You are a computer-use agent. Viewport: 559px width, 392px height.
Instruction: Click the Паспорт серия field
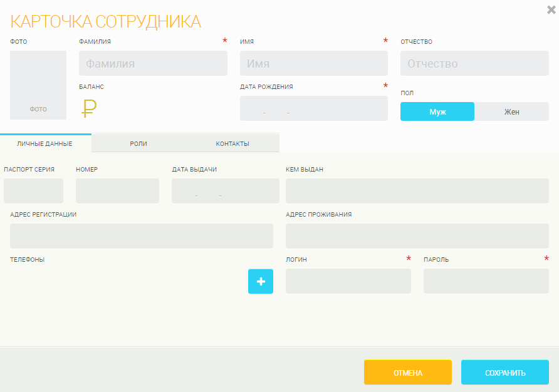33,191
